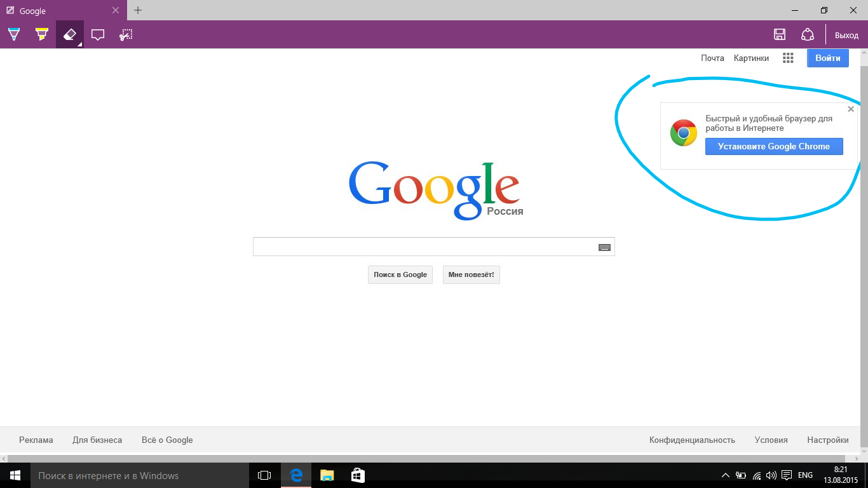Open Всё о Google footer link
Screen dimensions: 868x488
point(167,440)
